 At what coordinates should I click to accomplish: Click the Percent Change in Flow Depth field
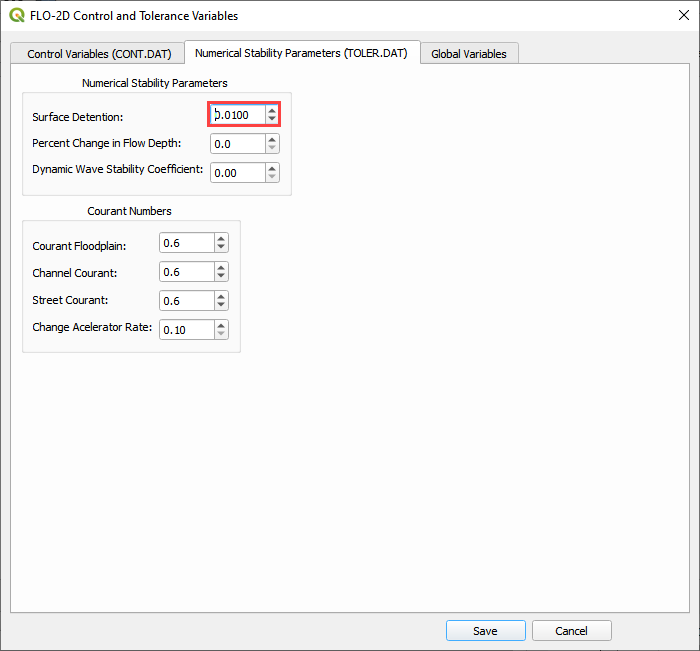tap(236, 144)
